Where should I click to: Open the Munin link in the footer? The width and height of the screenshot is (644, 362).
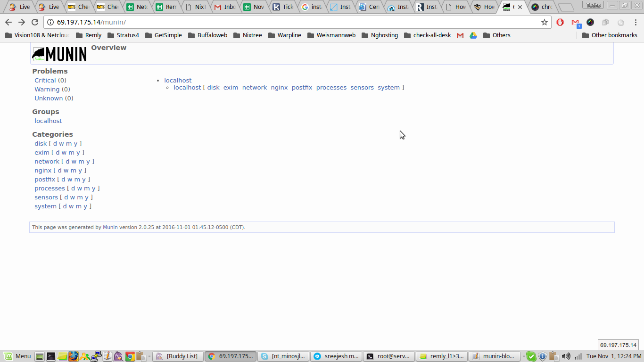(110, 227)
